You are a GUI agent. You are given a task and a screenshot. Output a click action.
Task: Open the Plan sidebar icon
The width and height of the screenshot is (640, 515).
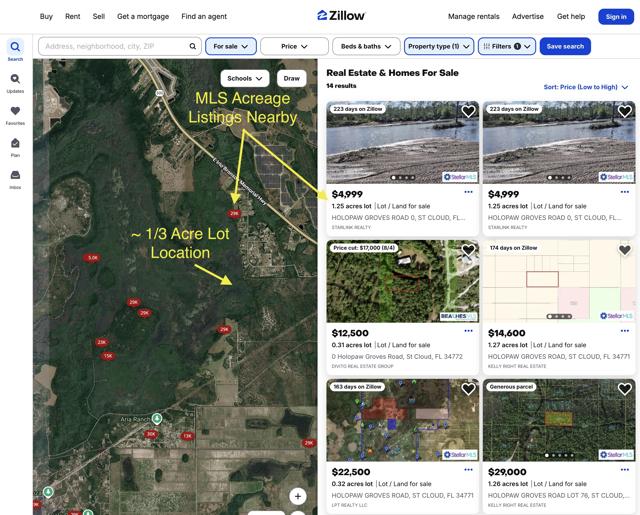pyautogui.click(x=15, y=147)
